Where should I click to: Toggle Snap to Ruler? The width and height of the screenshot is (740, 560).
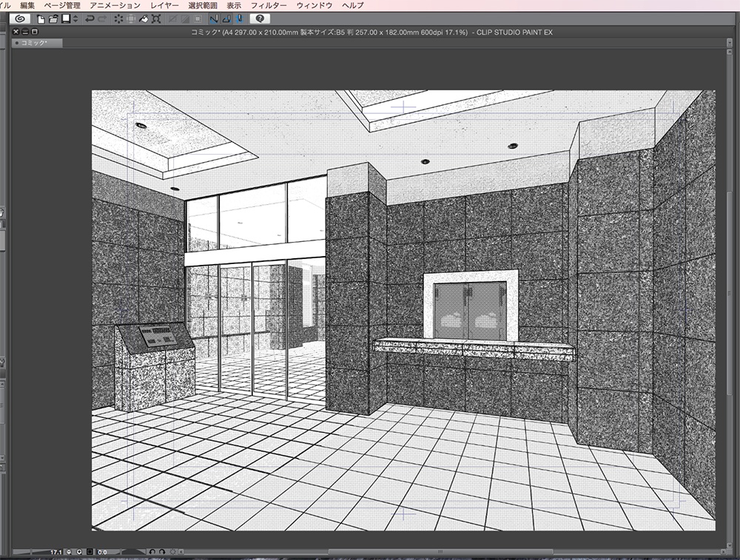click(x=214, y=19)
